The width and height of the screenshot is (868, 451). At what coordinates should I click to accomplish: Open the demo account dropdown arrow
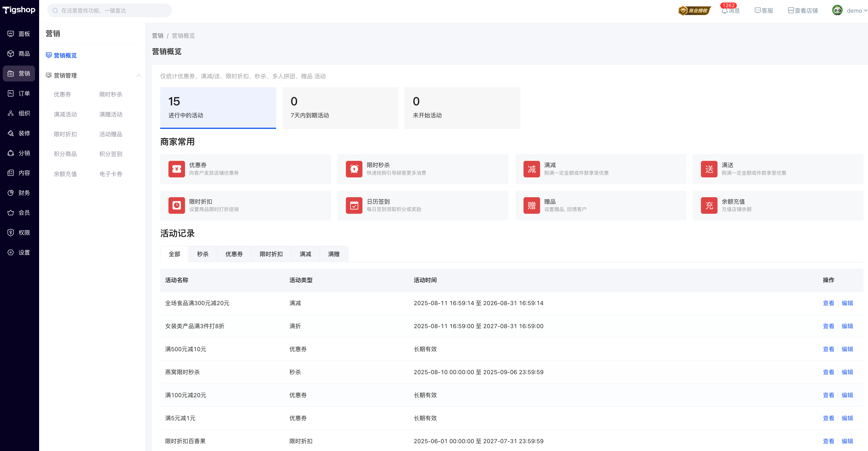(x=865, y=10)
